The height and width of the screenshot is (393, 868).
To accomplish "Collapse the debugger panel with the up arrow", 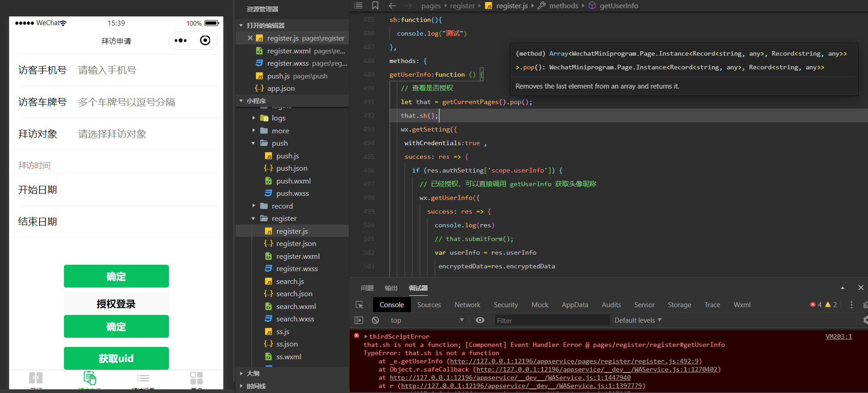I will [842, 288].
